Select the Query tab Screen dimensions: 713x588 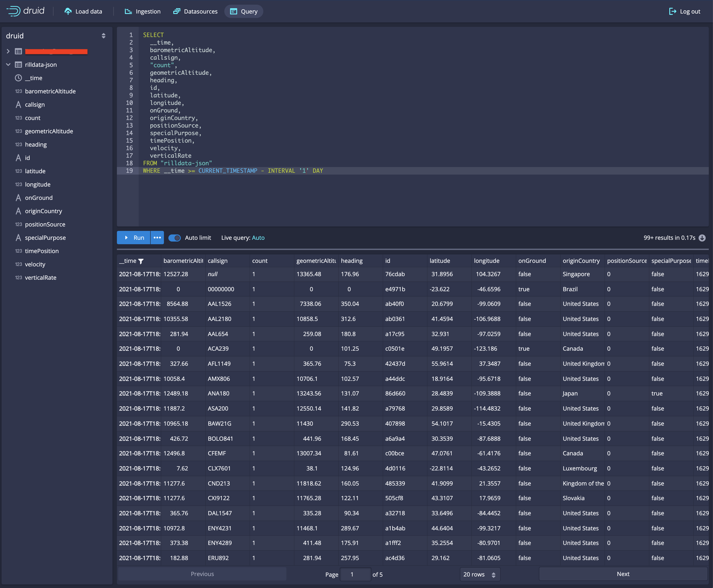click(244, 12)
